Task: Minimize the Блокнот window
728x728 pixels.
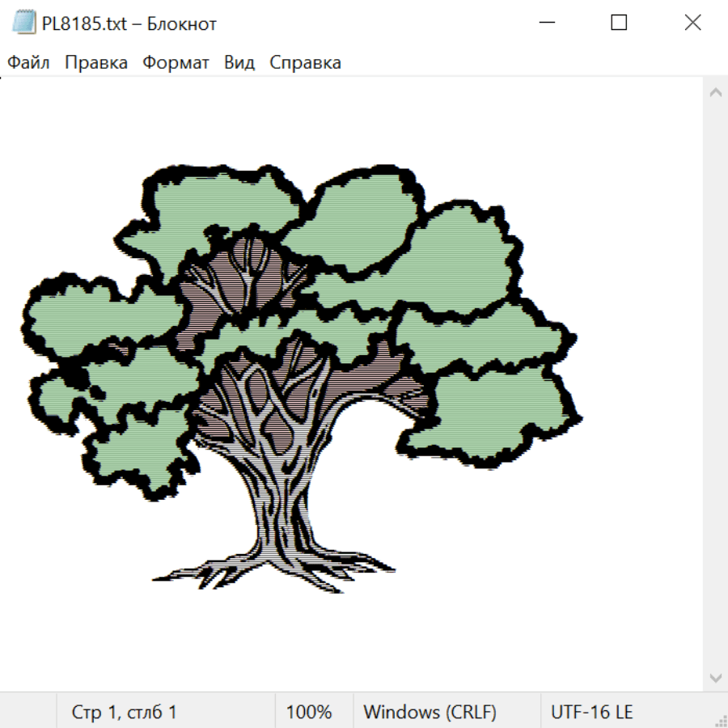Action: tap(546, 23)
